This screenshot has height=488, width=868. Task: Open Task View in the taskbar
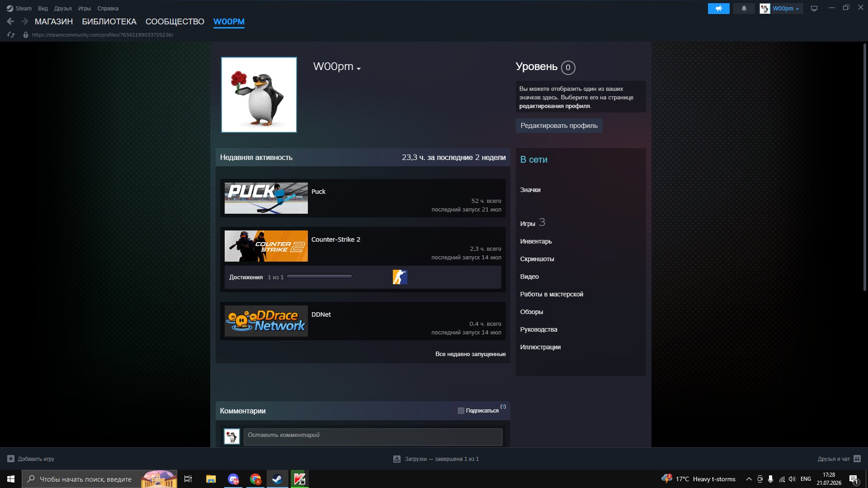pos(188,479)
